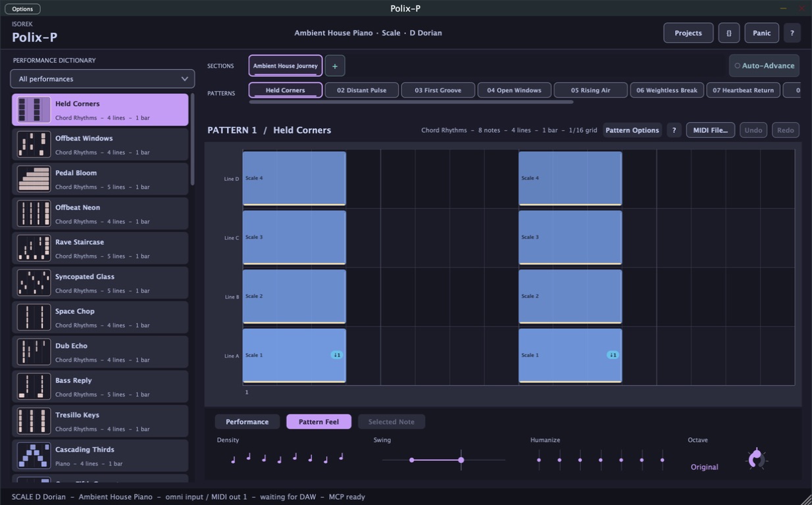This screenshot has width=812, height=505.
Task: Open the curly braces JSON button
Action: 729,33
